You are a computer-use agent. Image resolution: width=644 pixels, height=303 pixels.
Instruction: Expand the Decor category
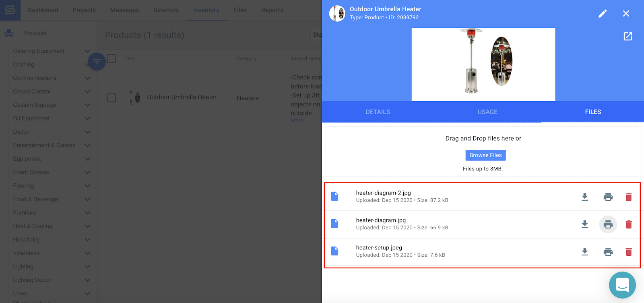tap(87, 132)
